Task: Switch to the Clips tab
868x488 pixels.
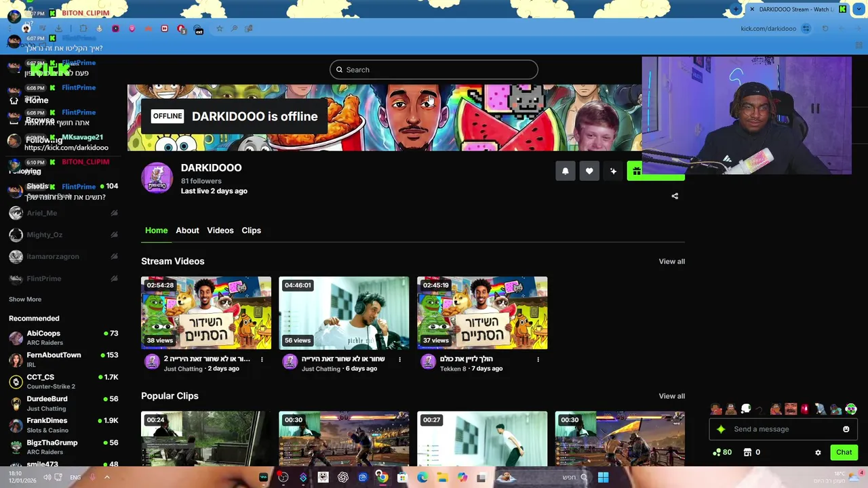Action: [x=251, y=230]
